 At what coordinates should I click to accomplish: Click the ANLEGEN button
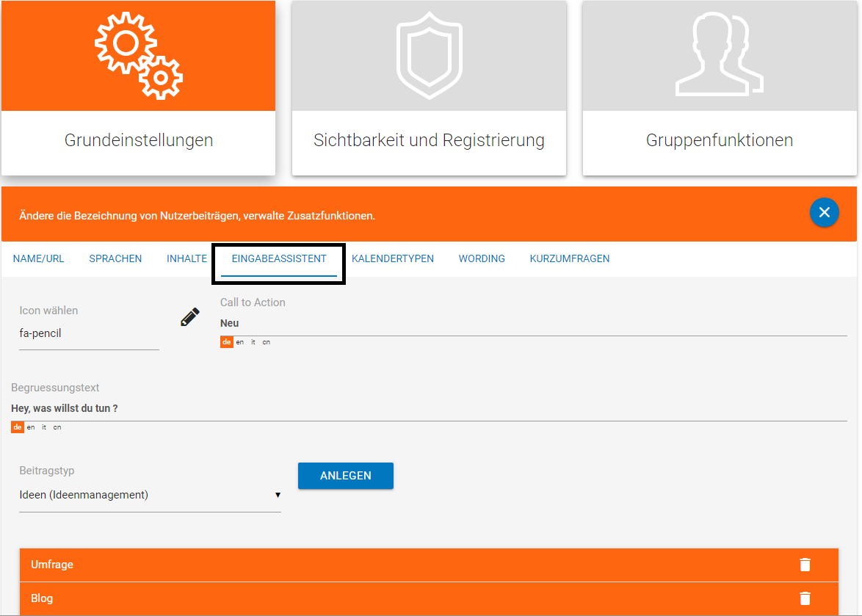point(346,476)
